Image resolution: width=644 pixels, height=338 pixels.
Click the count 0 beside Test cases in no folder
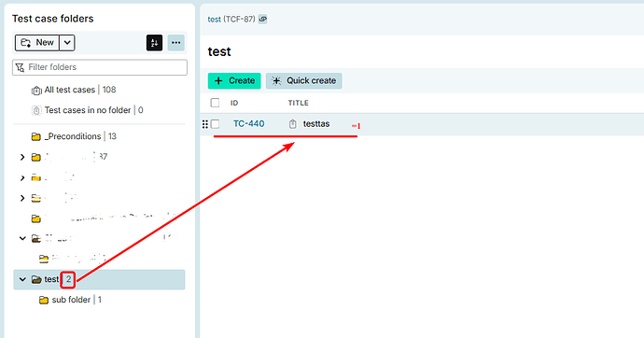(140, 110)
